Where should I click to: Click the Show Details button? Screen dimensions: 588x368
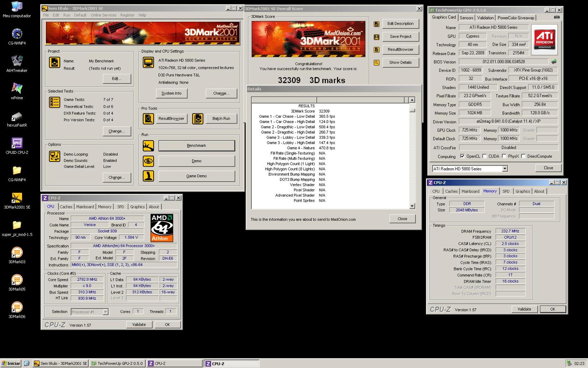point(401,63)
